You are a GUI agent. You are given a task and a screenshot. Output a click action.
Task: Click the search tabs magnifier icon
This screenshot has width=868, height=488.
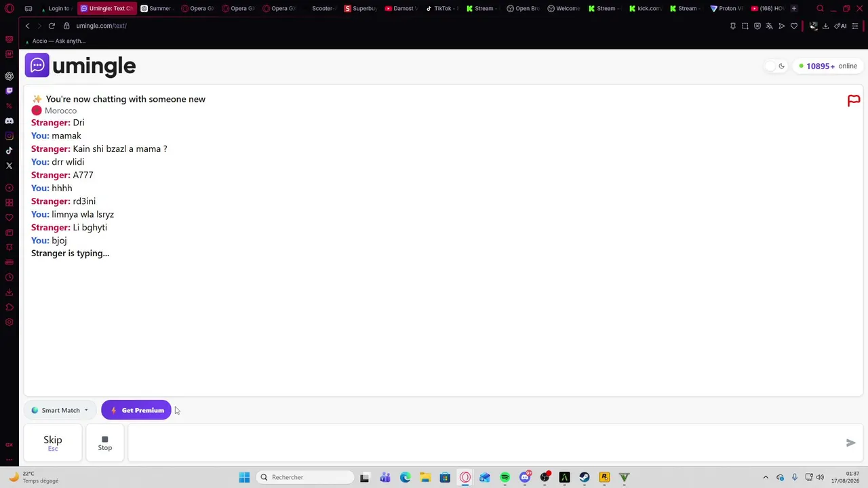point(820,9)
